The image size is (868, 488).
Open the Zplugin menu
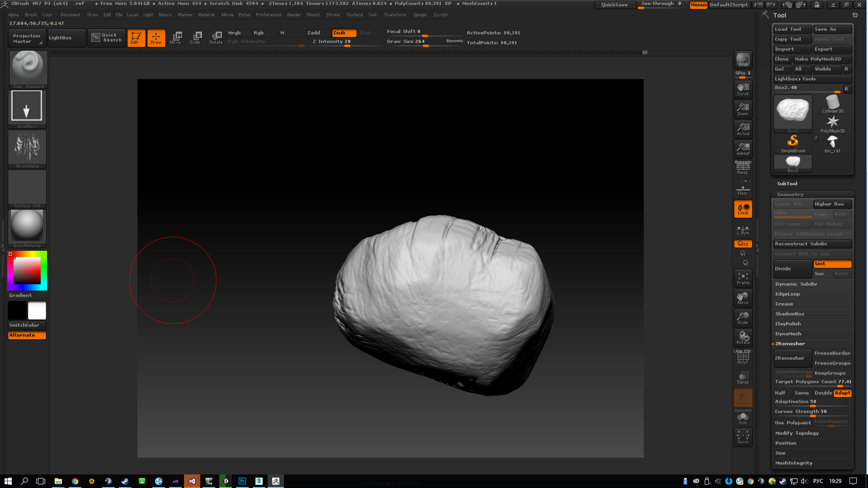(420, 15)
